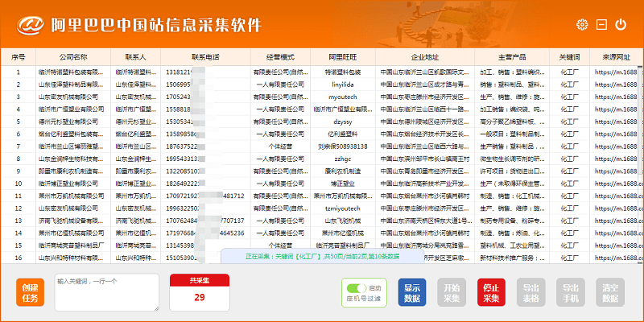Select company 临沂博正塑业有限公司

[68, 184]
